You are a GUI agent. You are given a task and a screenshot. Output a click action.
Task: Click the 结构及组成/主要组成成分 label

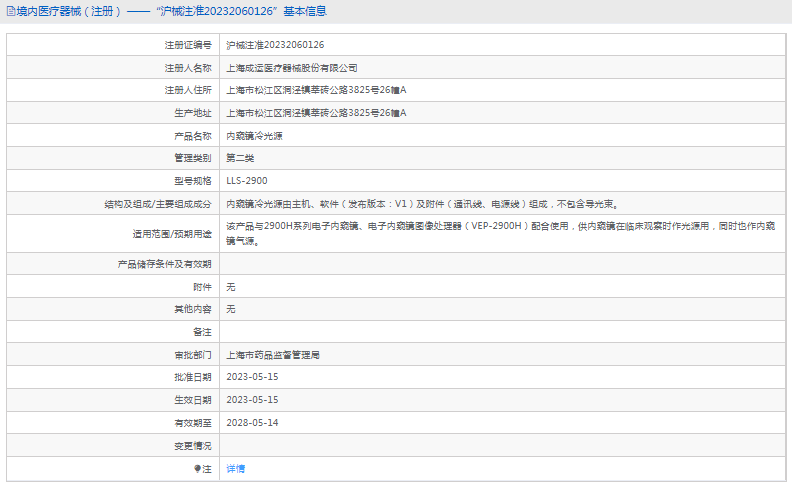[158, 204]
